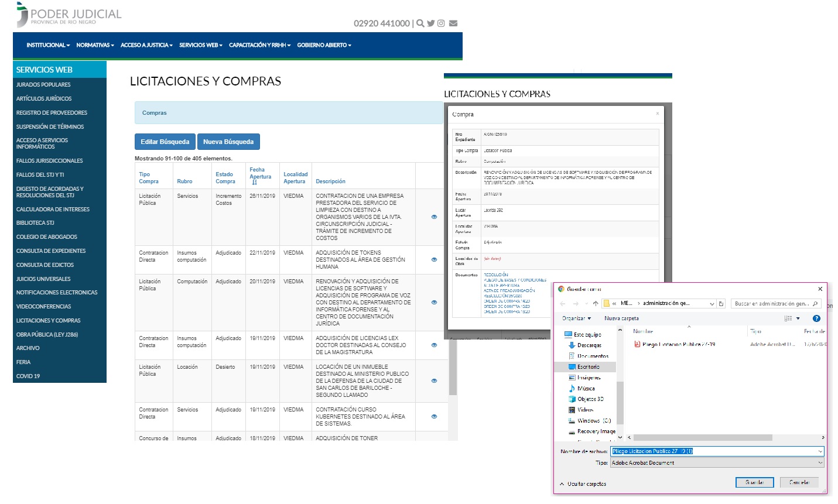The height and width of the screenshot is (504, 838).
Task: Click the sort icon under Fecha Apertura header
Action: pos(255,183)
